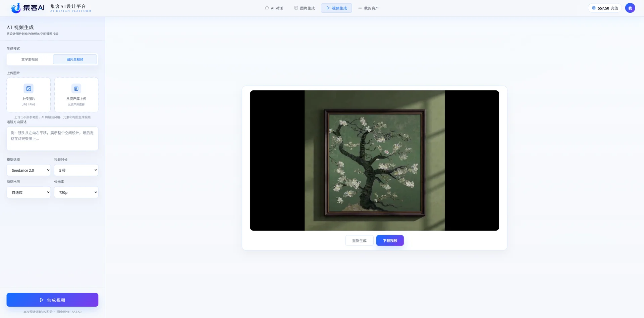Click the 生成视频 button
This screenshot has height=318, width=644.
pyautogui.click(x=52, y=300)
